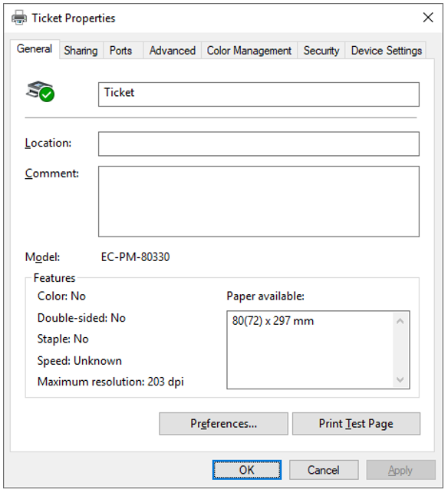448x493 pixels.
Task: Click the printer name field containing Ticket
Action: point(259,94)
